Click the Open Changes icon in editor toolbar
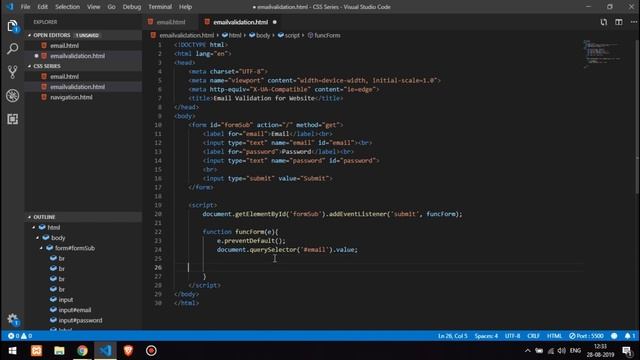 pyautogui.click(x=603, y=22)
